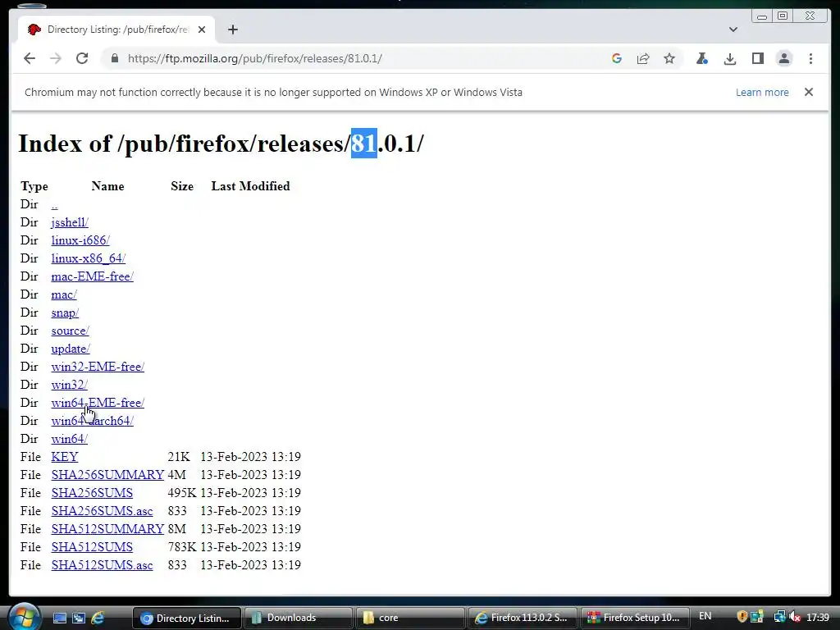Open the SHA256SUMMARY file link

tap(107, 475)
